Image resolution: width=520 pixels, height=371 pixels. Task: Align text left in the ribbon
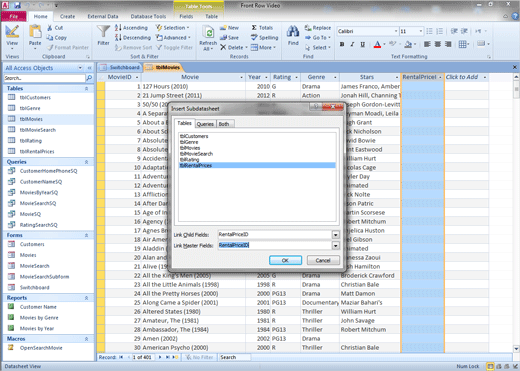click(427, 44)
